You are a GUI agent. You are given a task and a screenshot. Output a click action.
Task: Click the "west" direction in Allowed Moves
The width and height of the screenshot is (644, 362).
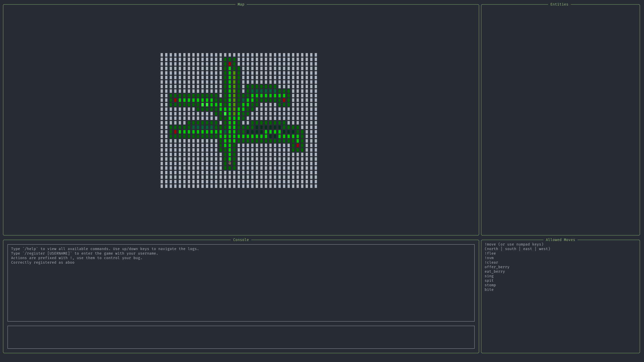coord(543,249)
